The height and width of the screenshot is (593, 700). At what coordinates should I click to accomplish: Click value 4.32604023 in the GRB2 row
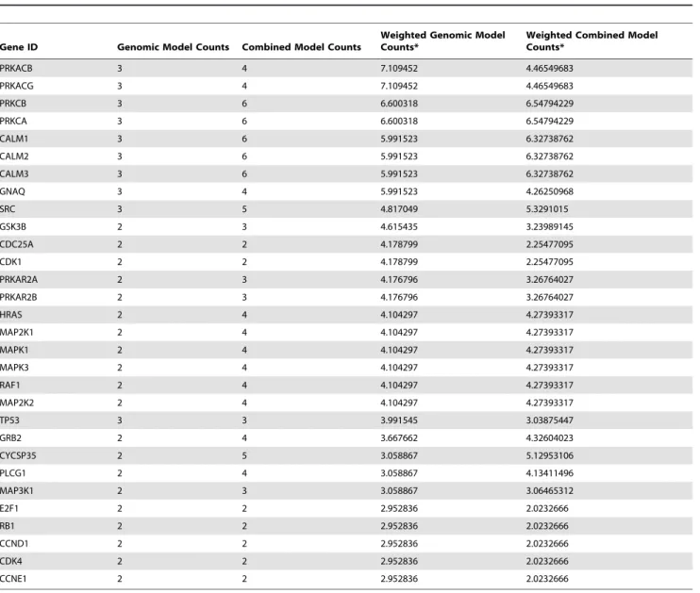[550, 438]
